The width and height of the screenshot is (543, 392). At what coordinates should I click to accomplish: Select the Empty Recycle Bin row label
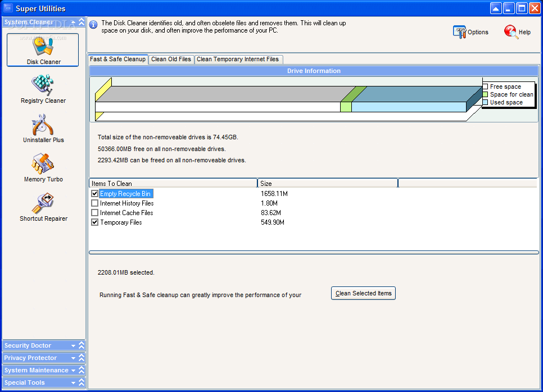125,194
